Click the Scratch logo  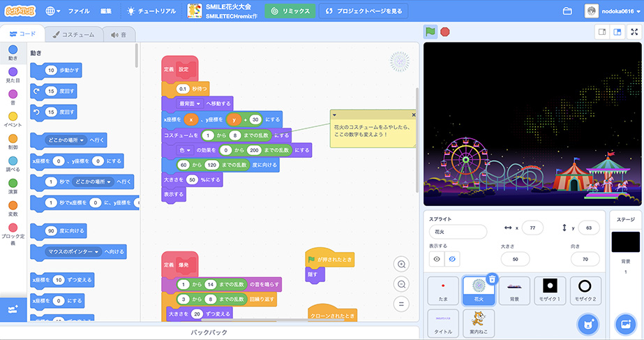point(20,11)
